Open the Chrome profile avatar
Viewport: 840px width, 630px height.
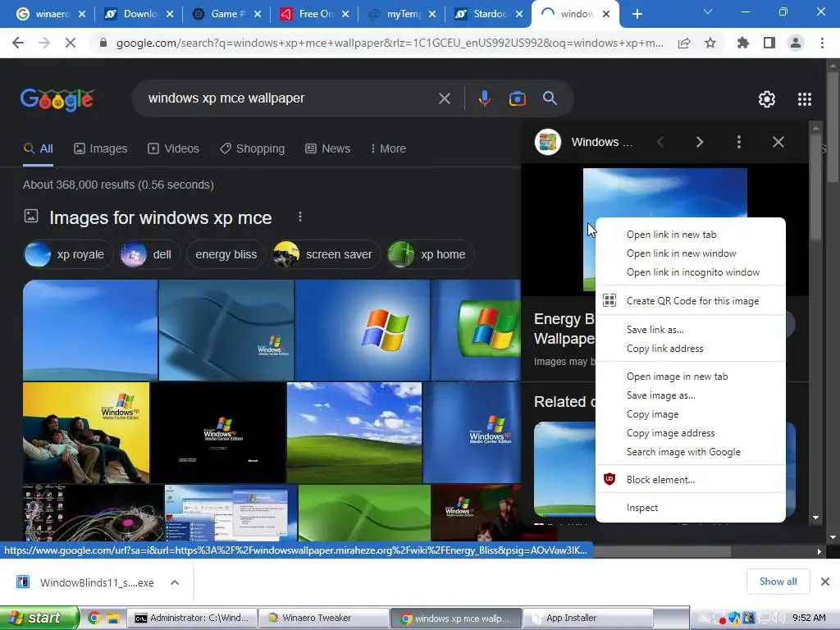click(796, 43)
